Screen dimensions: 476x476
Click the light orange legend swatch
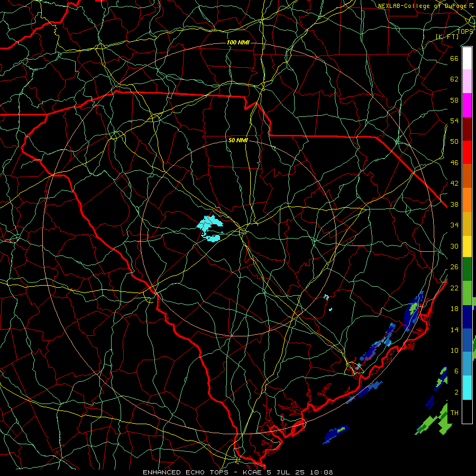[467, 200]
